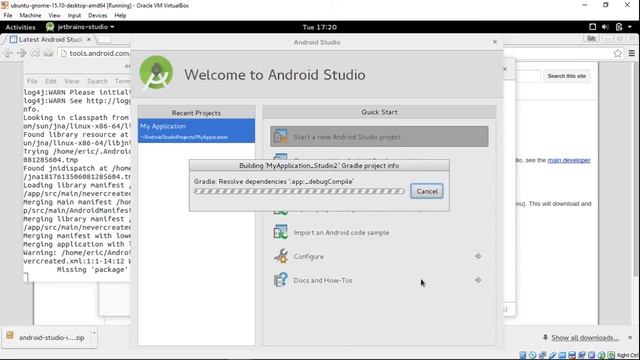Expand the Configure submenu arrow
Viewport: 640px width, 360px height.
point(478,256)
